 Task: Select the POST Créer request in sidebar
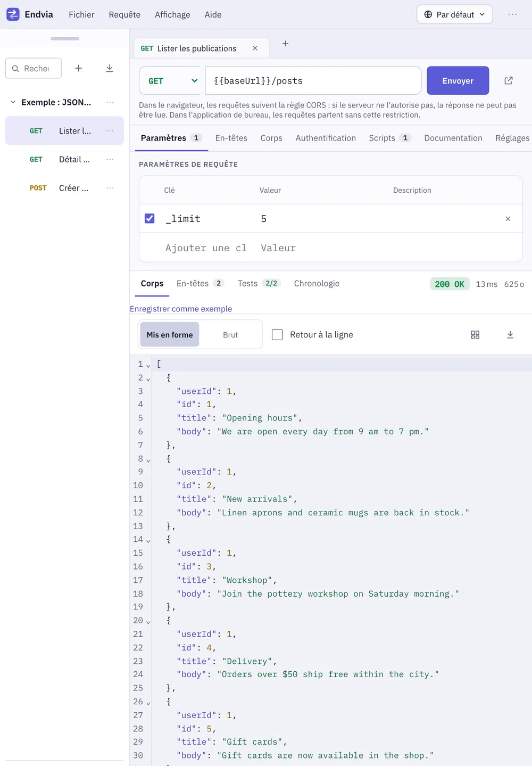click(x=64, y=188)
